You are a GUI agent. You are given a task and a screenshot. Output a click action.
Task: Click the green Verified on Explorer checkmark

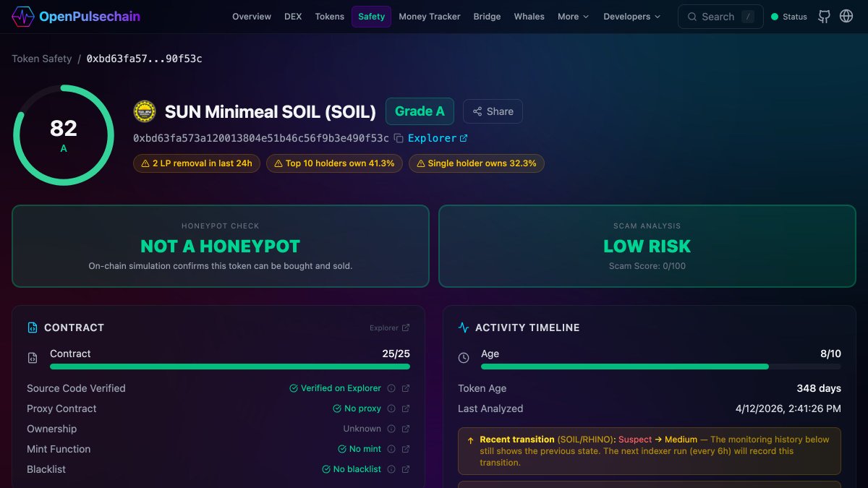pos(294,388)
